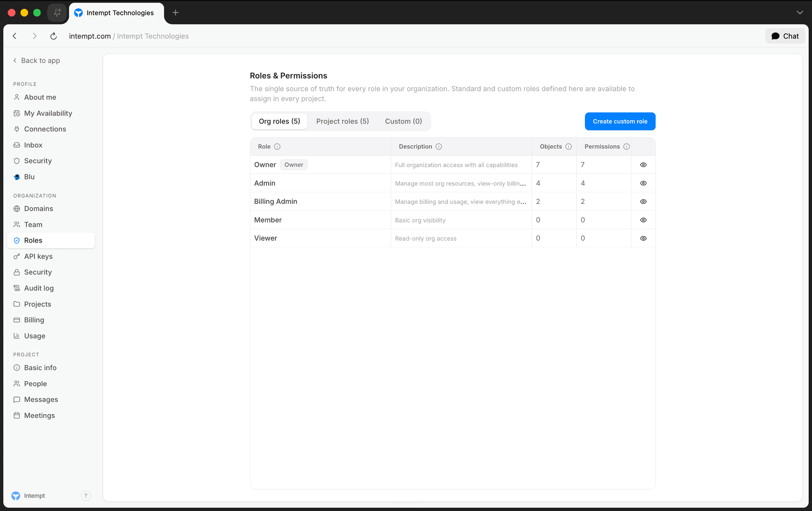This screenshot has height=511, width=812.
Task: Click the Usage chart icon
Action: click(17, 336)
